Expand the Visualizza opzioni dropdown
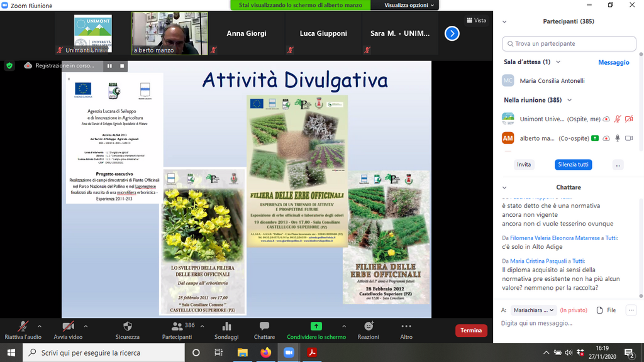 pos(409,5)
